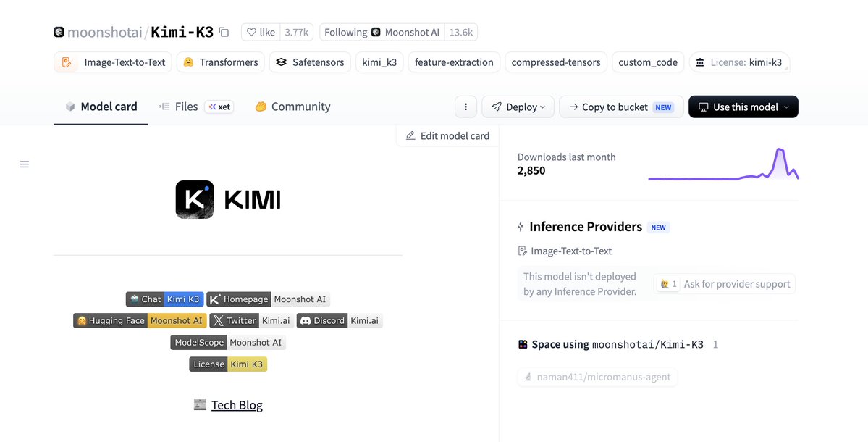Image resolution: width=868 pixels, height=442 pixels.
Task: Click Edit model card
Action: (447, 135)
